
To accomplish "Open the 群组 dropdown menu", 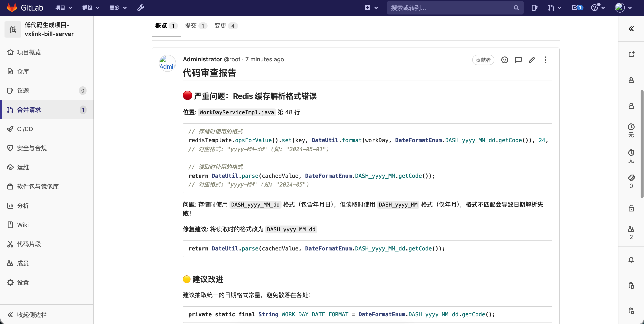I will (x=91, y=8).
